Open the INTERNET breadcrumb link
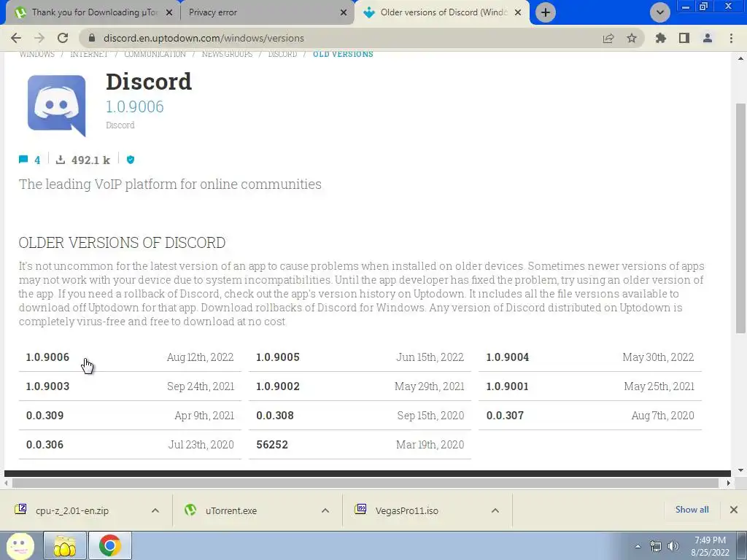Viewport: 747px width, 560px height. tap(89, 54)
